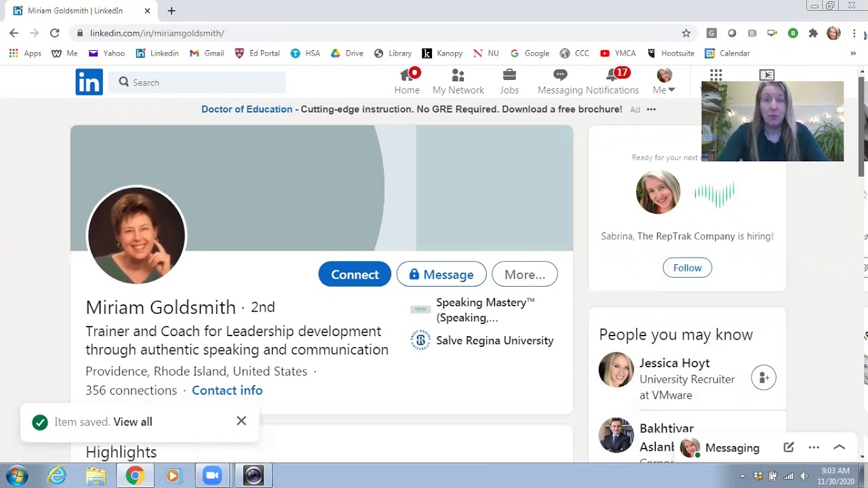Viewport: 868px width, 488px height.
Task: Open File Explorer from taskbar
Action: 96,476
